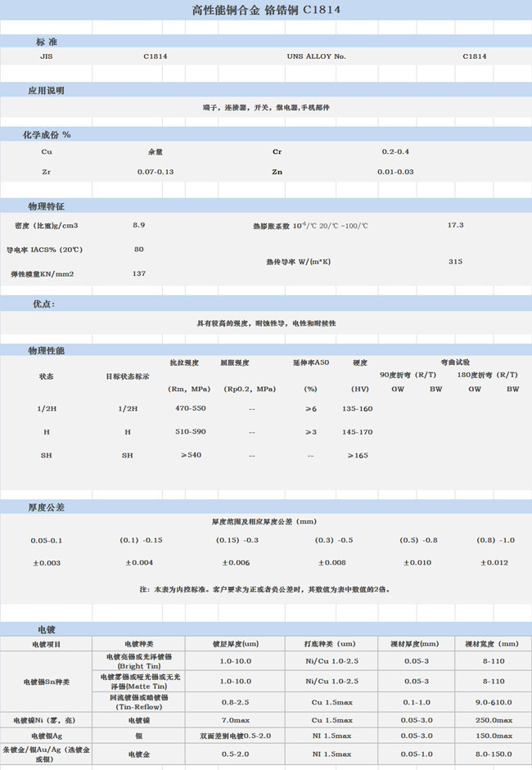This screenshot has height=770, width=532.
Task: Click the thermal conductivity value "315"
Action: point(456,262)
